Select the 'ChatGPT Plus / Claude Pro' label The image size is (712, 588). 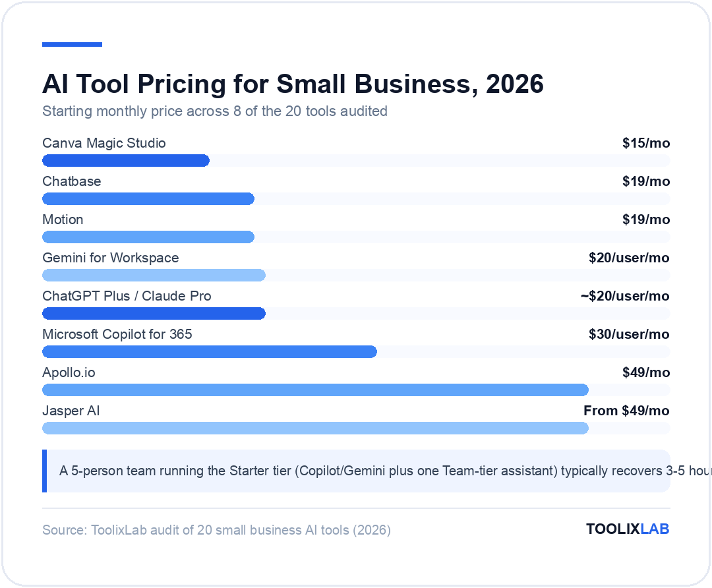tap(127, 295)
